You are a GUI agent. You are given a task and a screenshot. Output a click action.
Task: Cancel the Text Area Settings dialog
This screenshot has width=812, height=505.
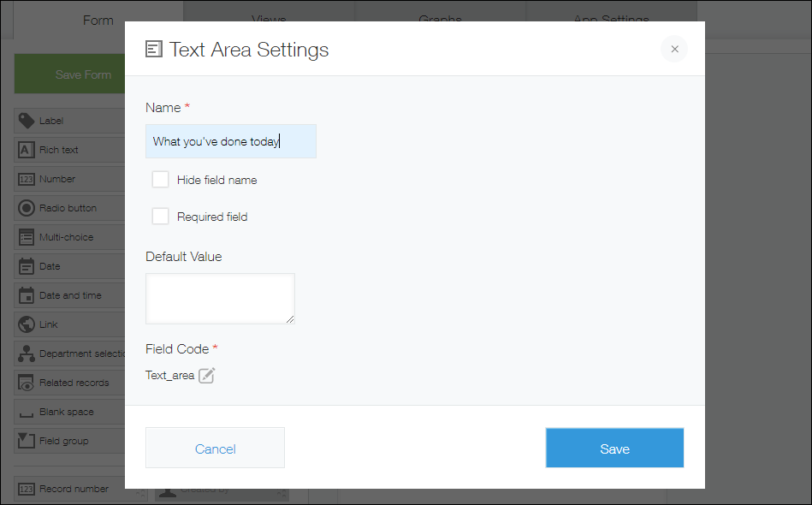tap(215, 448)
